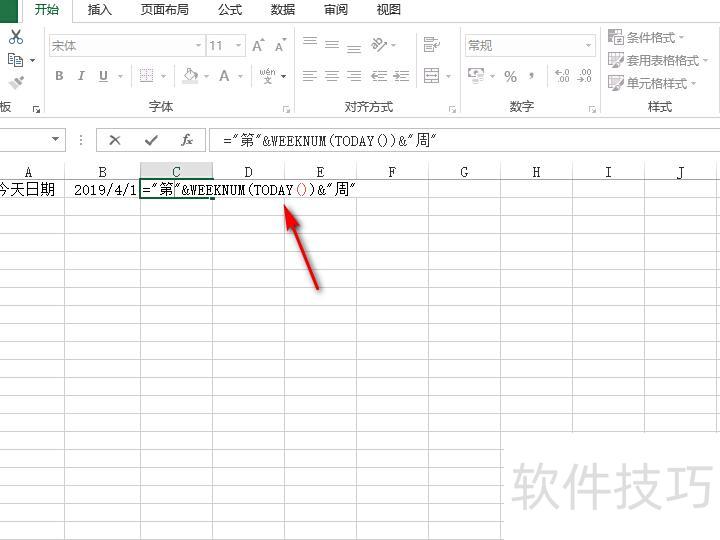Expand the Name Box dropdown
The width and height of the screenshot is (720, 540).
[55, 139]
